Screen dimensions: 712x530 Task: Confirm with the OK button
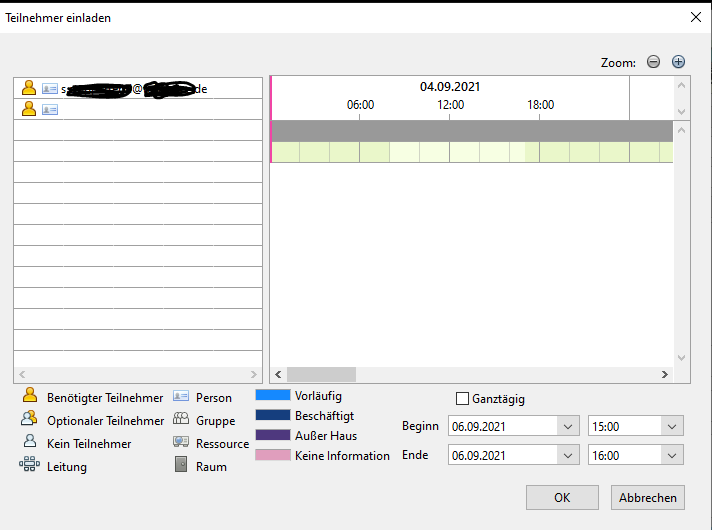[x=562, y=498]
